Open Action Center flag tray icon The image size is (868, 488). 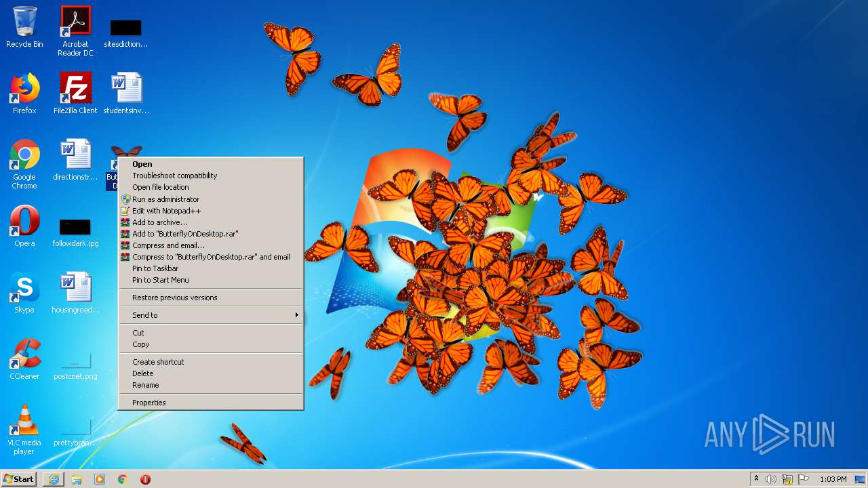pos(804,479)
